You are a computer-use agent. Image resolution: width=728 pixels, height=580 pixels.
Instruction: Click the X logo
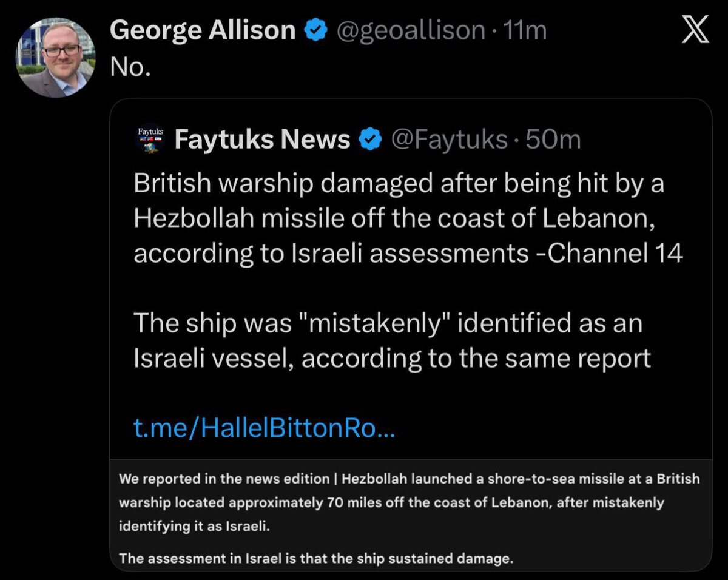[695, 32]
